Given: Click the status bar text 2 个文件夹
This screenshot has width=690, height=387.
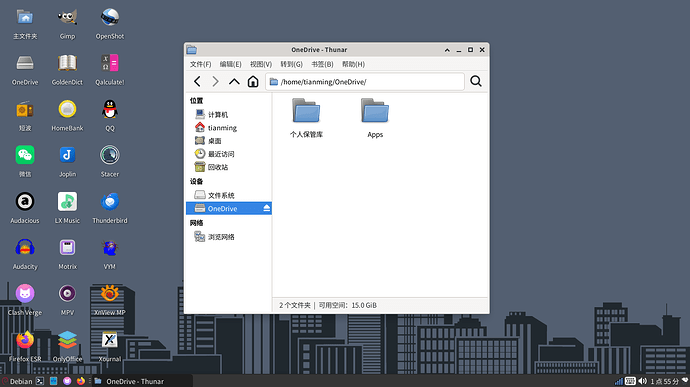Looking at the screenshot, I should pos(295,305).
